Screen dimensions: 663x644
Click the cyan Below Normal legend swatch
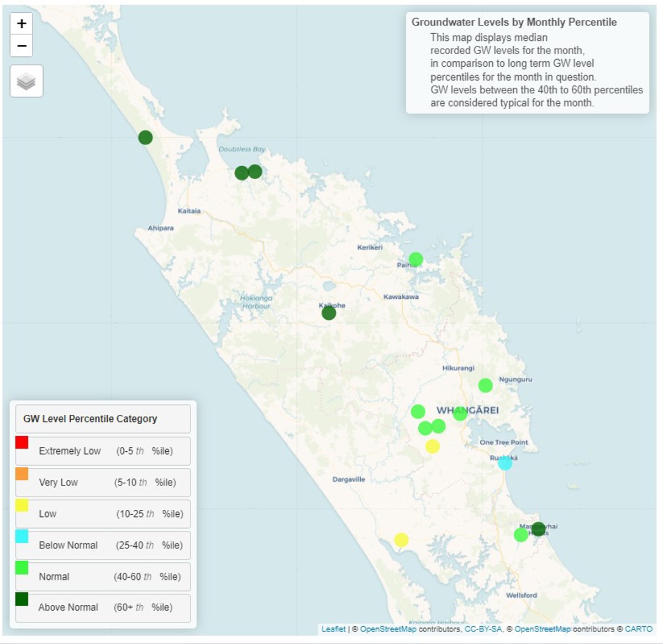(x=22, y=536)
